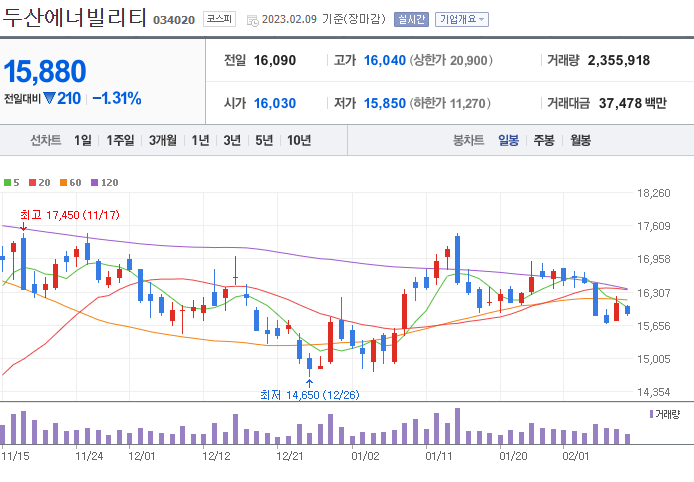Click the 최고 17,450 (11/17) marker

click(69, 215)
